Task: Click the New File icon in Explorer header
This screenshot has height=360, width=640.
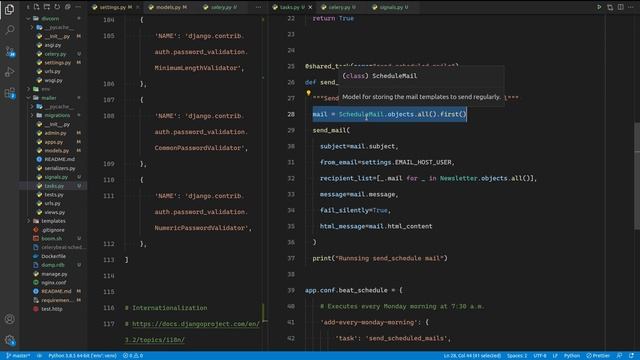Action: [37, 7]
